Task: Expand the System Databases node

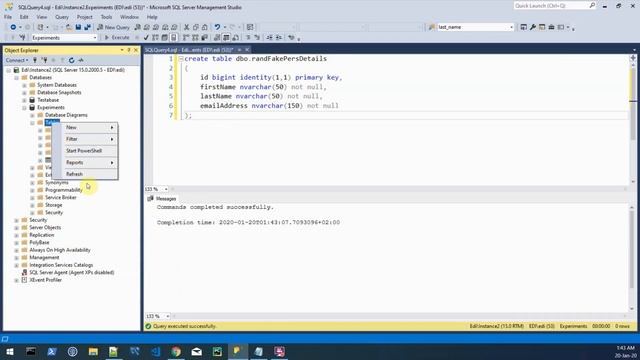Action: click(x=24, y=85)
